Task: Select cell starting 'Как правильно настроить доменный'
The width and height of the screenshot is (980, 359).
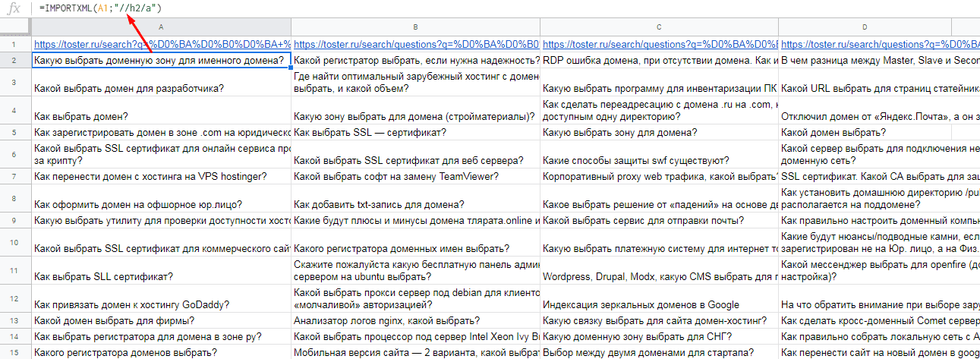Action: tap(880, 221)
